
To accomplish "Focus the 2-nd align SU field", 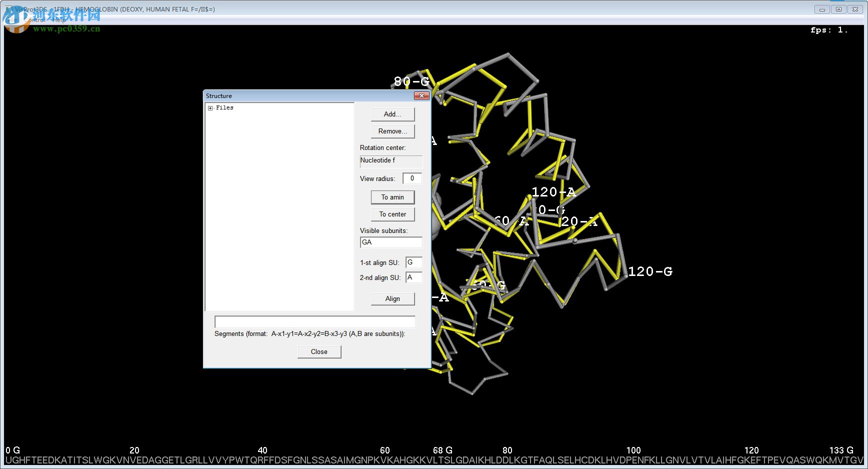I will (x=414, y=277).
